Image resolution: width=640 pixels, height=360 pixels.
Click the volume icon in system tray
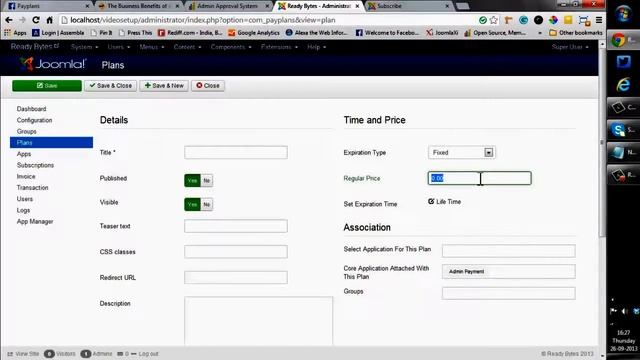click(624, 311)
